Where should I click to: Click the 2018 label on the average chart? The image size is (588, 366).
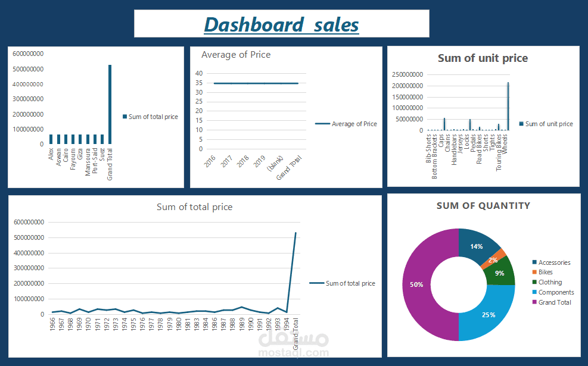point(242,161)
